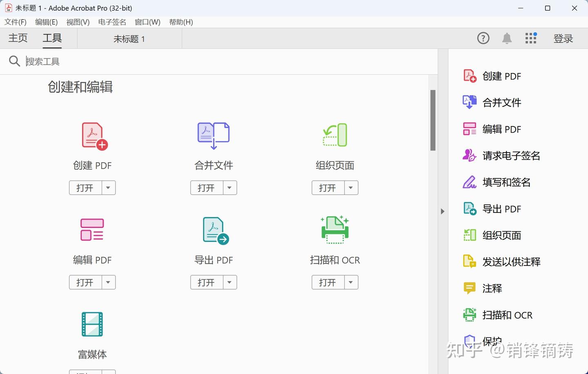Click the 编辑 PDF icon in the tools grid
The width and height of the screenshot is (588, 374).
click(x=92, y=229)
